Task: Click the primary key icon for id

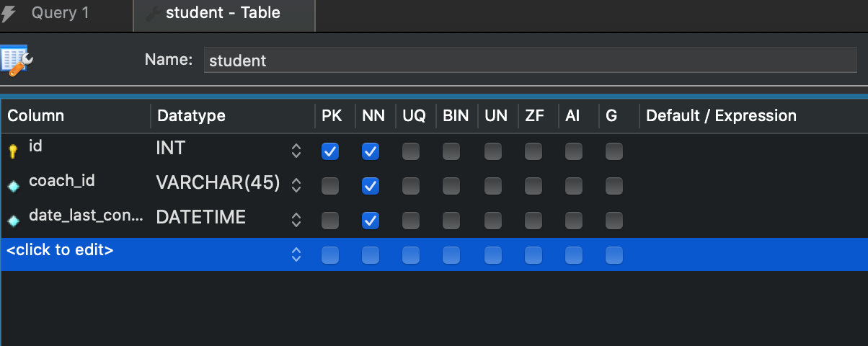Action: (12, 151)
